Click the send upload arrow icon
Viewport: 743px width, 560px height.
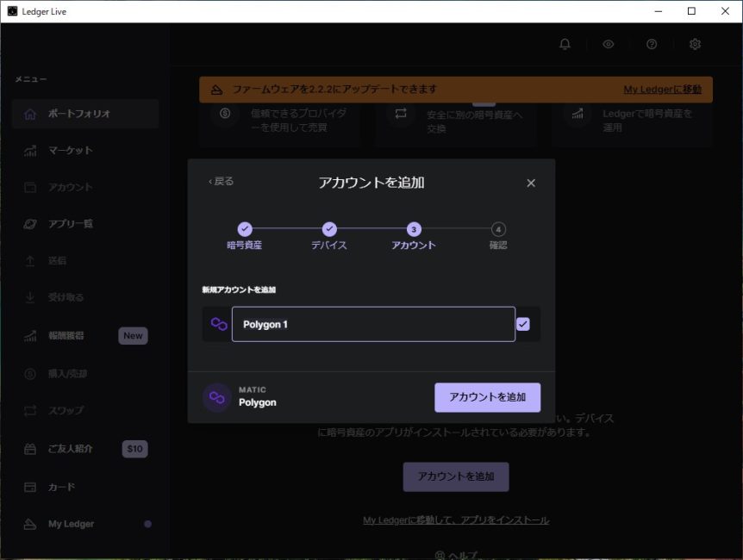[30, 260]
